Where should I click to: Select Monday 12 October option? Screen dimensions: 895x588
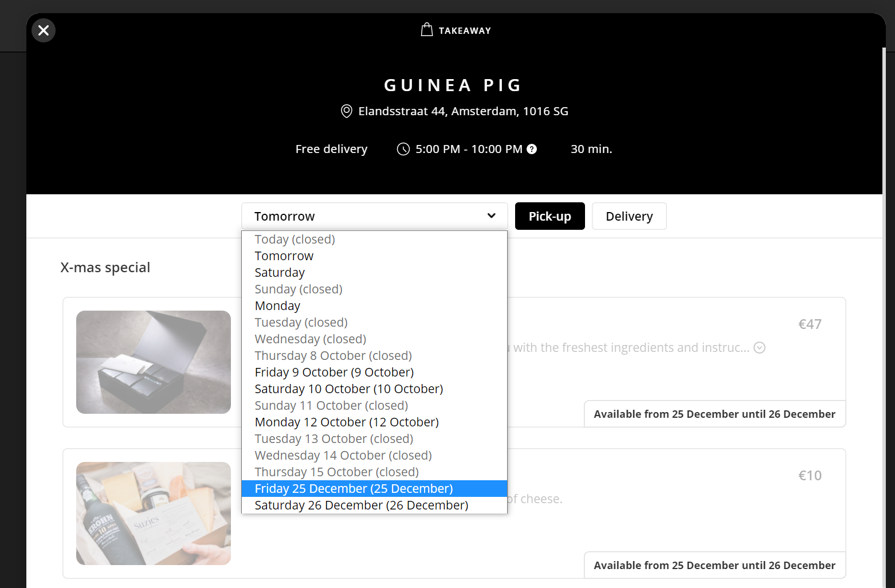coord(347,422)
